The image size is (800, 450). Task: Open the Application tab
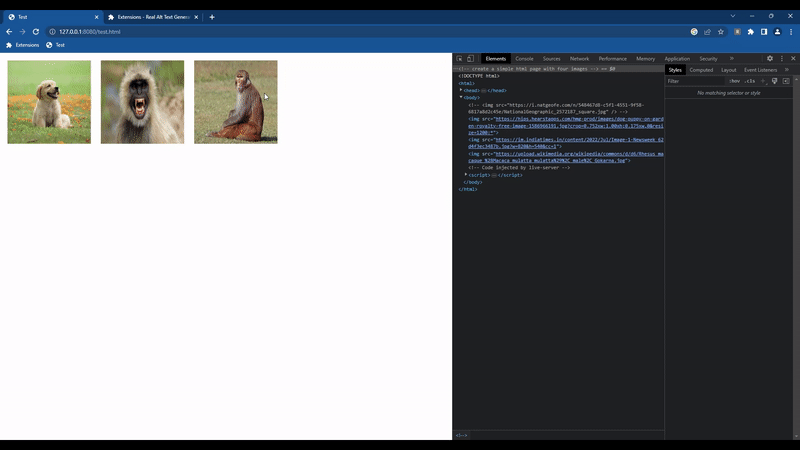[x=677, y=59]
